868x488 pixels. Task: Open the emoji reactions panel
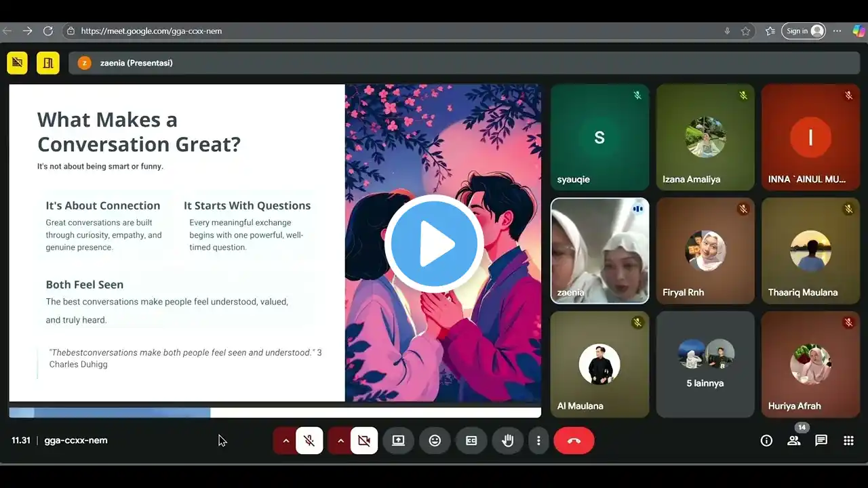pyautogui.click(x=435, y=441)
